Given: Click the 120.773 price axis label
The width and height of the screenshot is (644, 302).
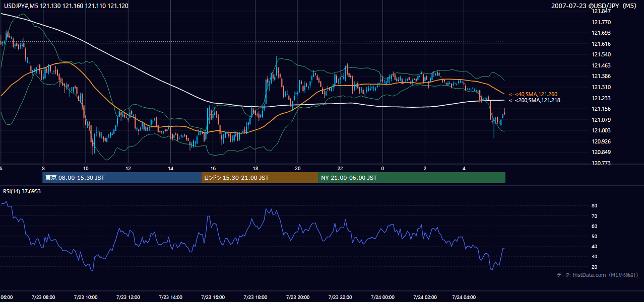Looking at the screenshot, I should 601,163.
